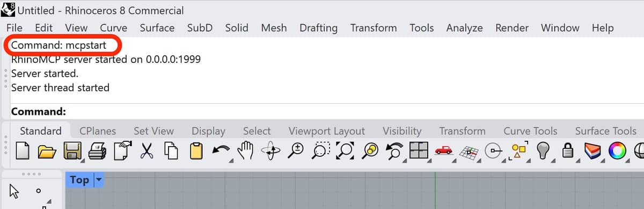Open the Analyze menu
The height and width of the screenshot is (209, 644).
click(x=464, y=27)
